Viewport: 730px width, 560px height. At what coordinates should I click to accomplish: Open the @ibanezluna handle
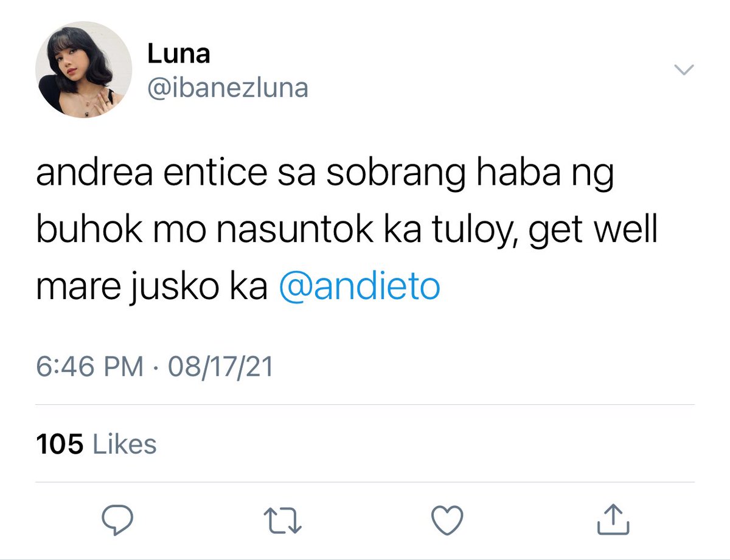(x=228, y=88)
